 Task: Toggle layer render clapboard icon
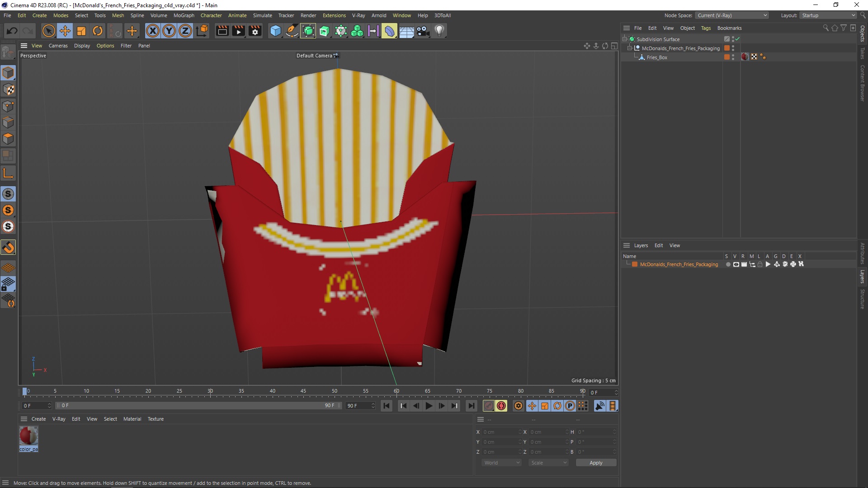(x=744, y=264)
